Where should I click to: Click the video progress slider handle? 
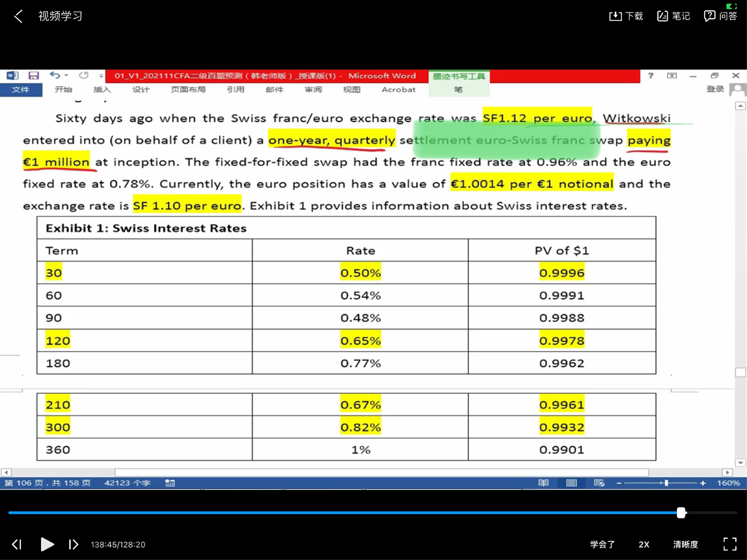[x=681, y=513]
